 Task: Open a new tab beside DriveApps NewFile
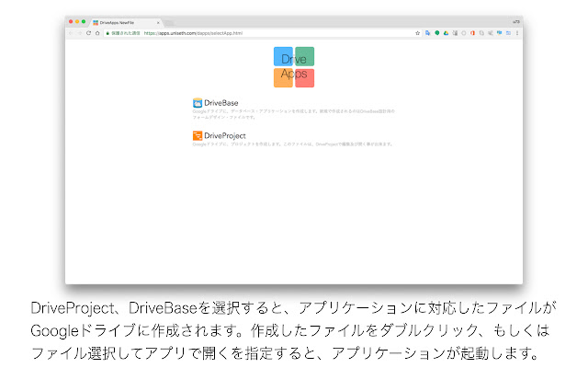pyautogui.click(x=169, y=23)
